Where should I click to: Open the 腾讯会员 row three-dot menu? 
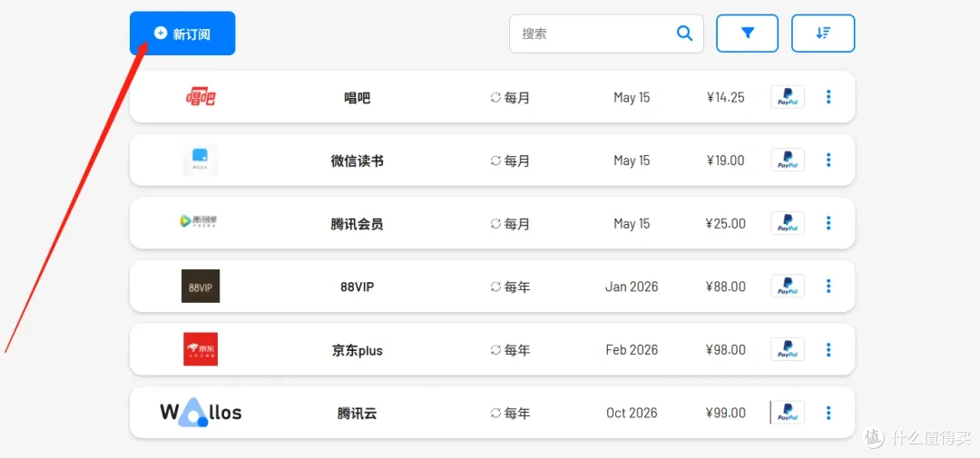coord(828,223)
